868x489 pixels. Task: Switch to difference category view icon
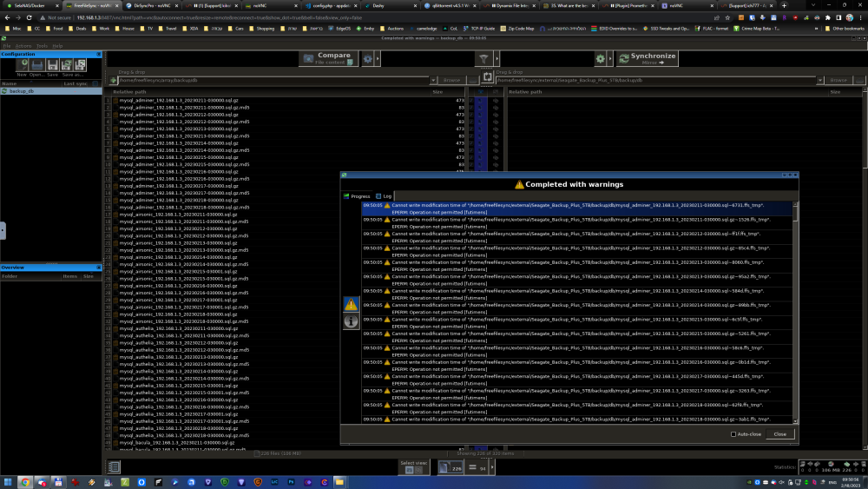tap(410, 470)
